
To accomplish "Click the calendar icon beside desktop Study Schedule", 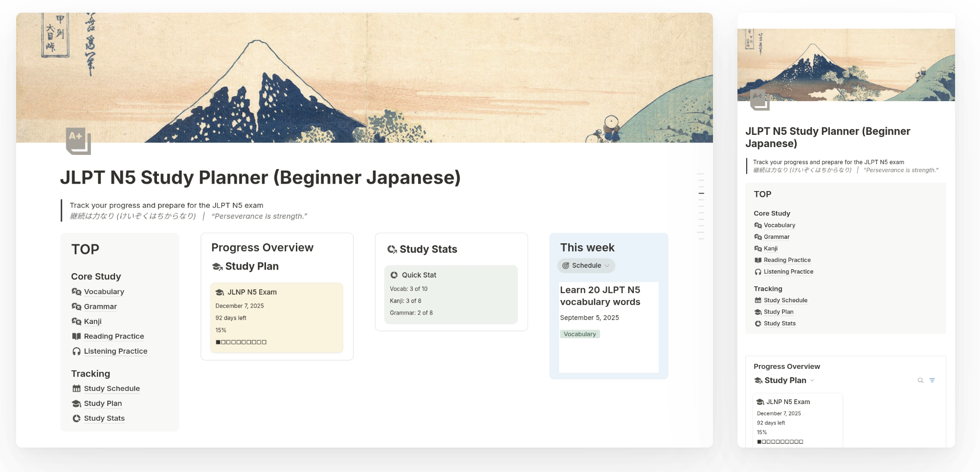I will (76, 388).
